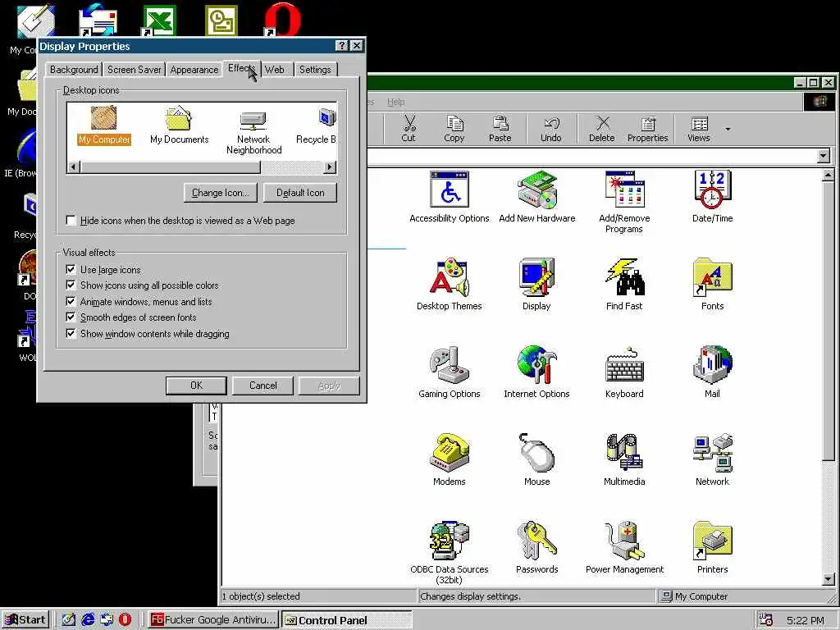Open the Modems icon
Viewport: 840px width, 630px height.
[449, 460]
